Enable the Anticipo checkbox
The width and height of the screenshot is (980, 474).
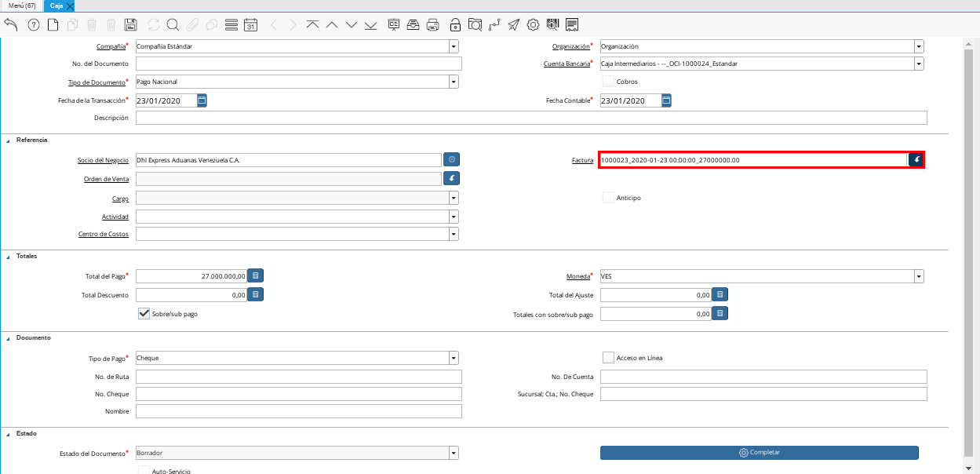pyautogui.click(x=608, y=198)
